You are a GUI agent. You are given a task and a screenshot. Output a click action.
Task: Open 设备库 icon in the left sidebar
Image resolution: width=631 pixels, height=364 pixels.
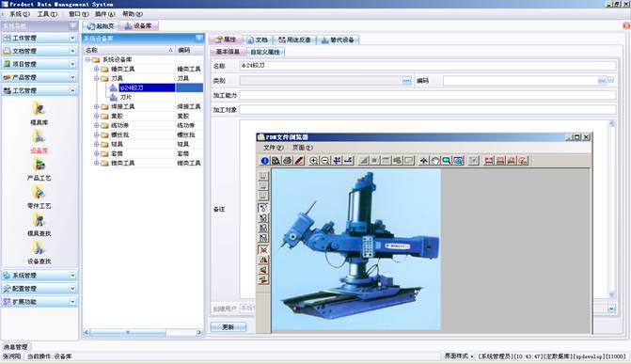39,141
